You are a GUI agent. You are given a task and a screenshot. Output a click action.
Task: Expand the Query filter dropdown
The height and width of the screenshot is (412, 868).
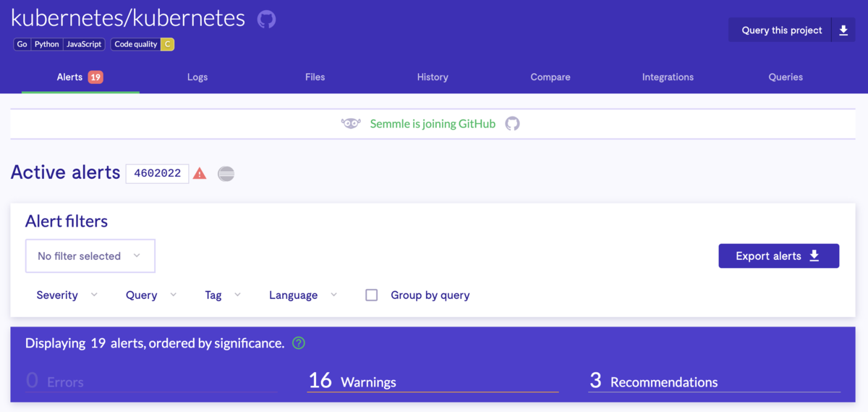click(150, 295)
